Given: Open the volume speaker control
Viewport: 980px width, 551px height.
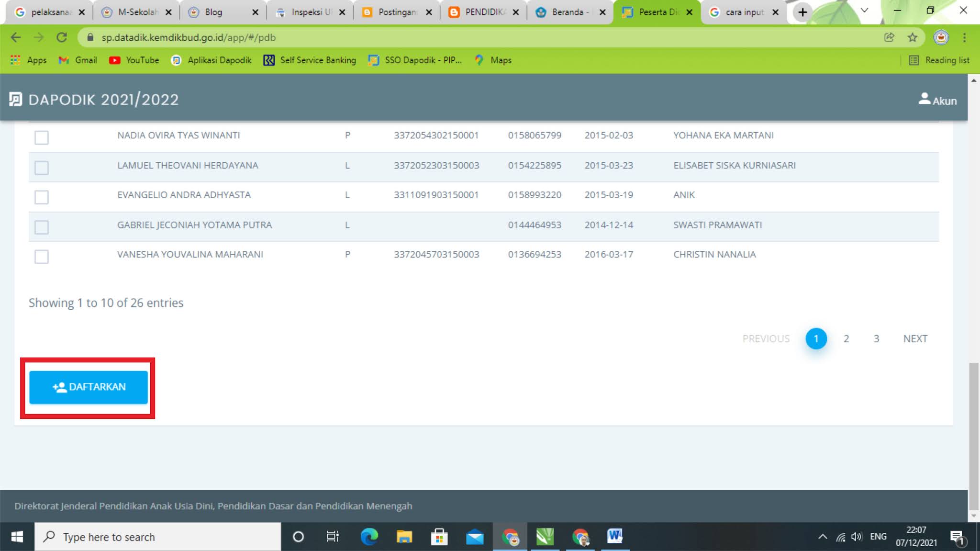Looking at the screenshot, I should pyautogui.click(x=857, y=537).
